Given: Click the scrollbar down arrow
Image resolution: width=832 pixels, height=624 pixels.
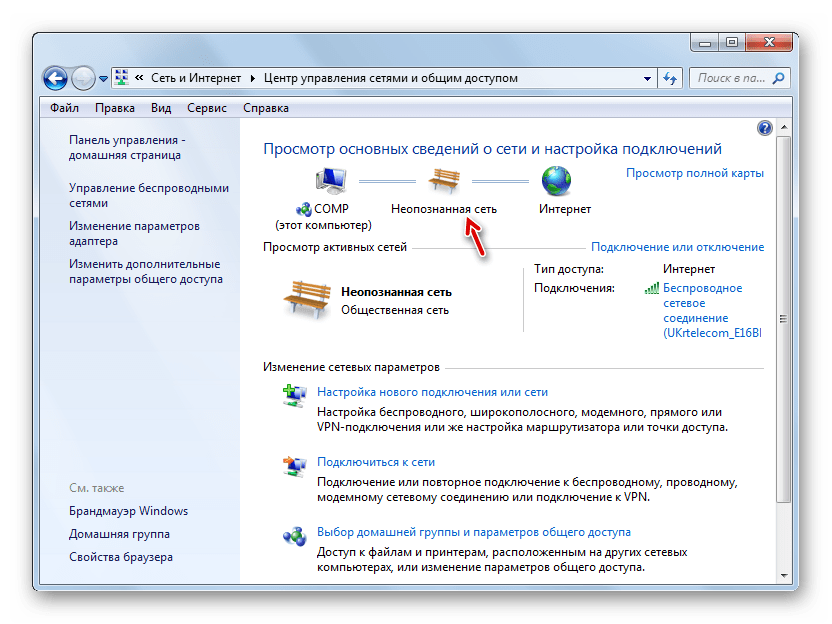Looking at the screenshot, I should tap(784, 576).
